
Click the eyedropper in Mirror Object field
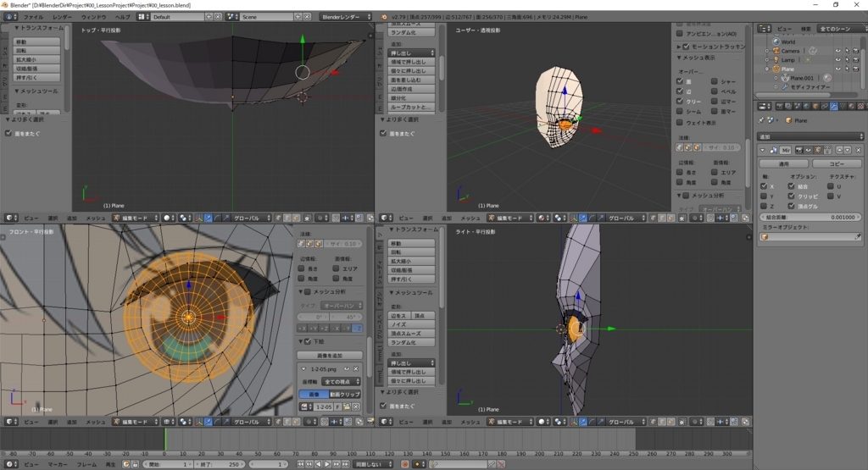click(x=858, y=236)
